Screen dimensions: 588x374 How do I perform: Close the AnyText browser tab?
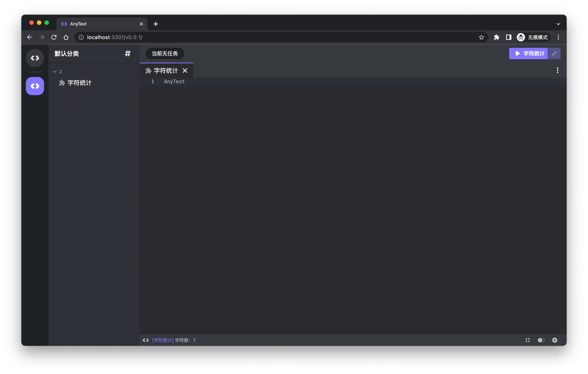point(141,24)
